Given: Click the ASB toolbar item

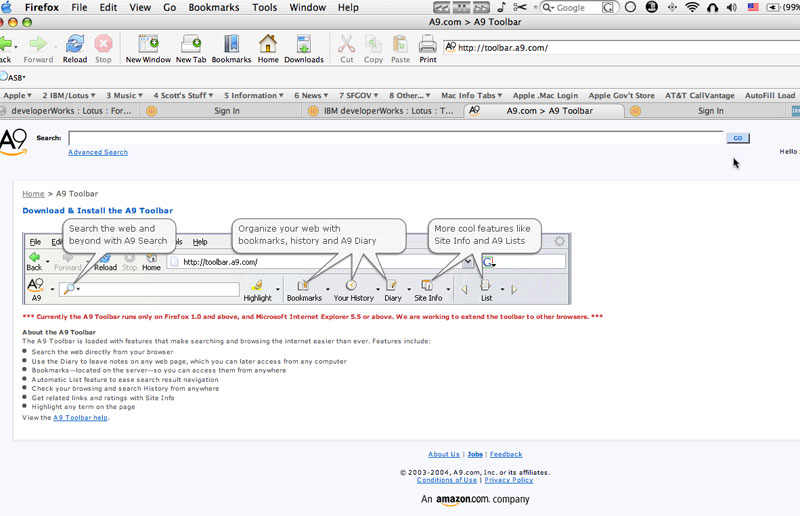Looking at the screenshot, I should coord(12,77).
